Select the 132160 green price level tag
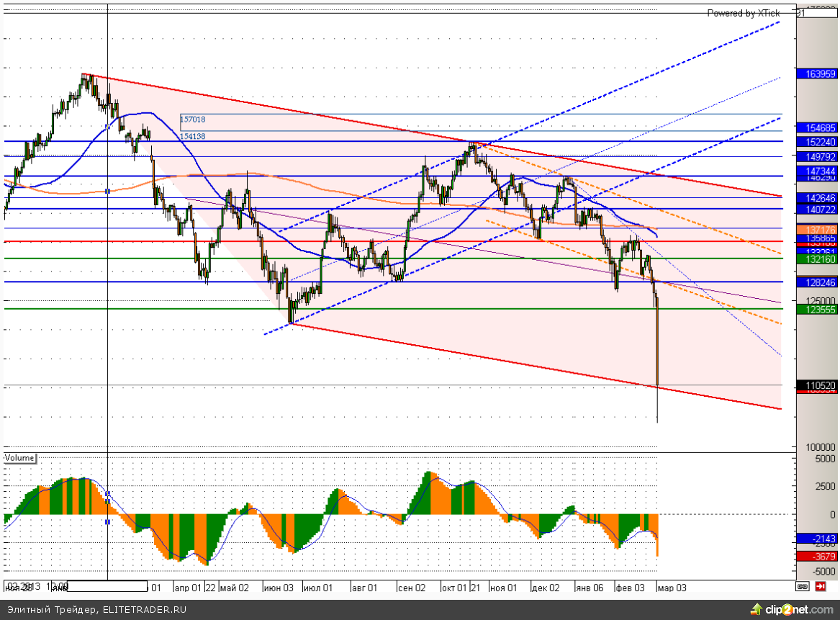This screenshot has width=840, height=620. [x=816, y=259]
